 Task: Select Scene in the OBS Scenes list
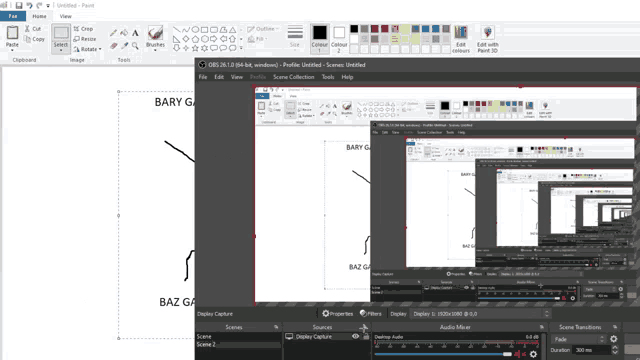(238, 336)
